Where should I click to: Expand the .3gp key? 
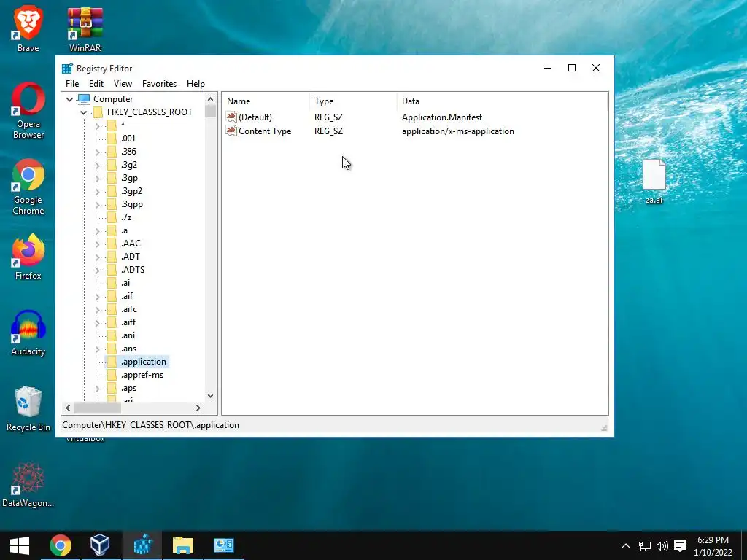pyautogui.click(x=97, y=179)
